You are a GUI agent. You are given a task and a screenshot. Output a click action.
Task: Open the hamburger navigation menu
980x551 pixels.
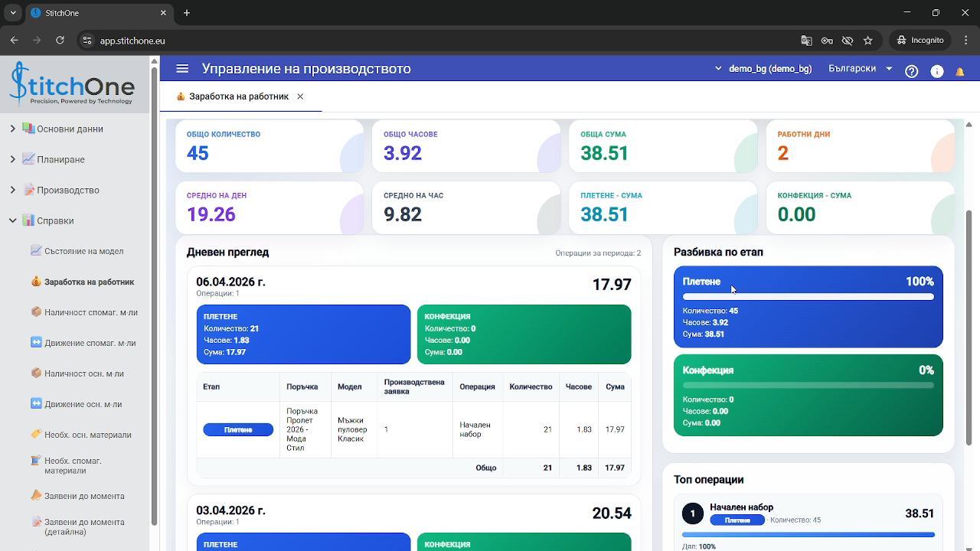(182, 69)
